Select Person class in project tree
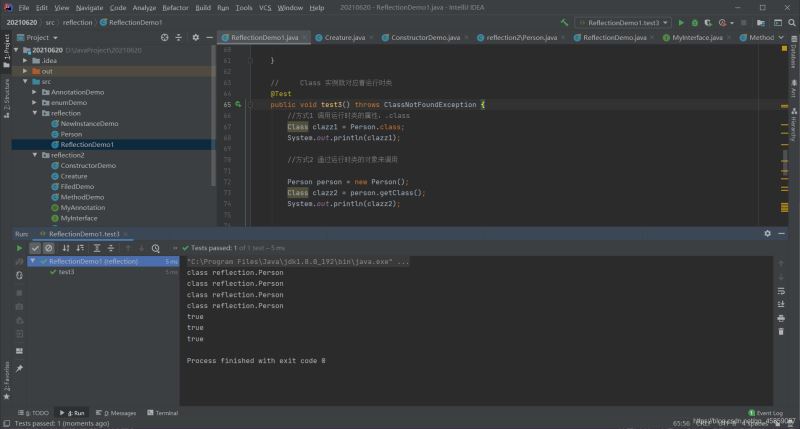The height and width of the screenshot is (429, 800). click(x=71, y=134)
